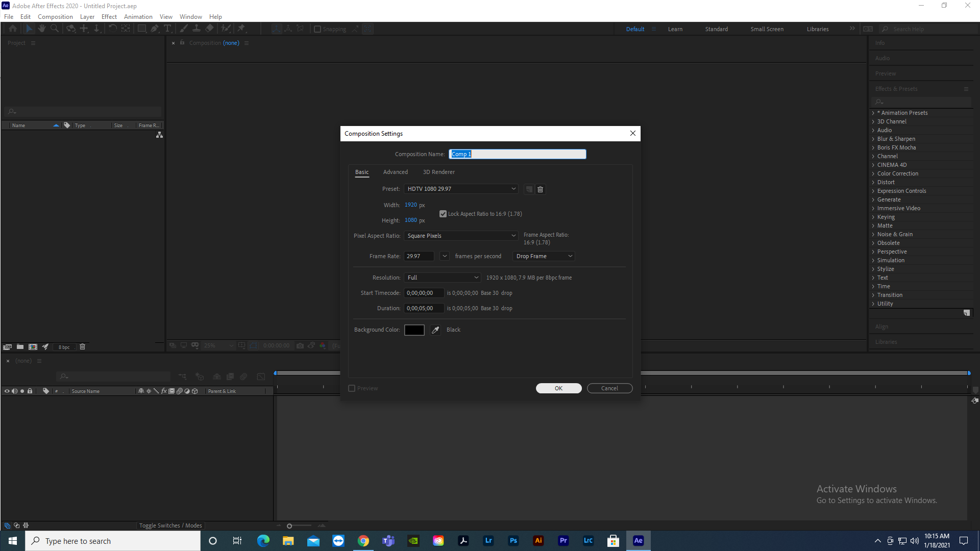
Task: Select the Selection arrow tool
Action: (x=29, y=29)
